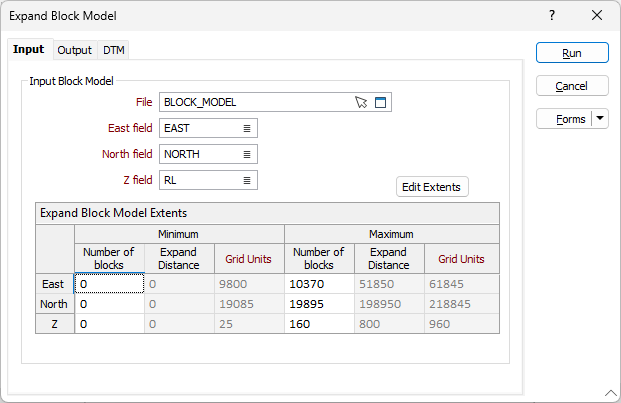Open the East field list icon
Image resolution: width=621 pixels, height=403 pixels.
coord(247,128)
